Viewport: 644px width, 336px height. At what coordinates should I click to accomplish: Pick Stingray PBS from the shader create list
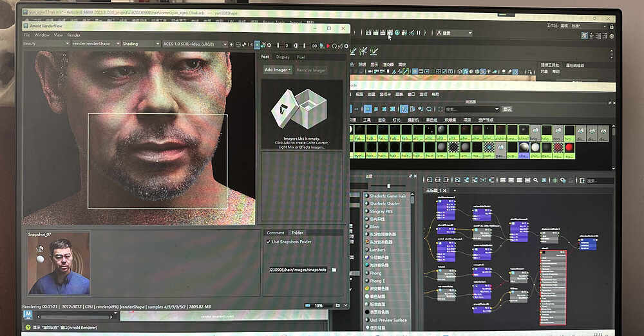(381, 211)
